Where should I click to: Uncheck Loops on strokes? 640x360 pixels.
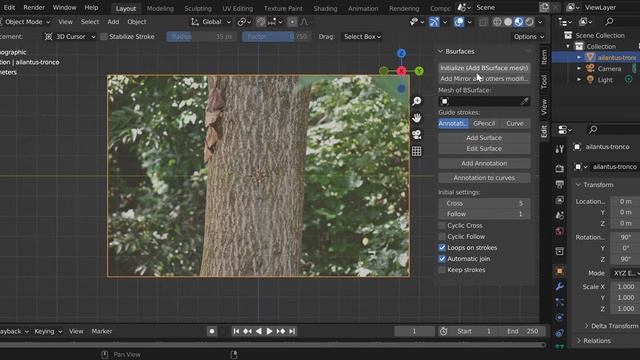pyautogui.click(x=442, y=247)
